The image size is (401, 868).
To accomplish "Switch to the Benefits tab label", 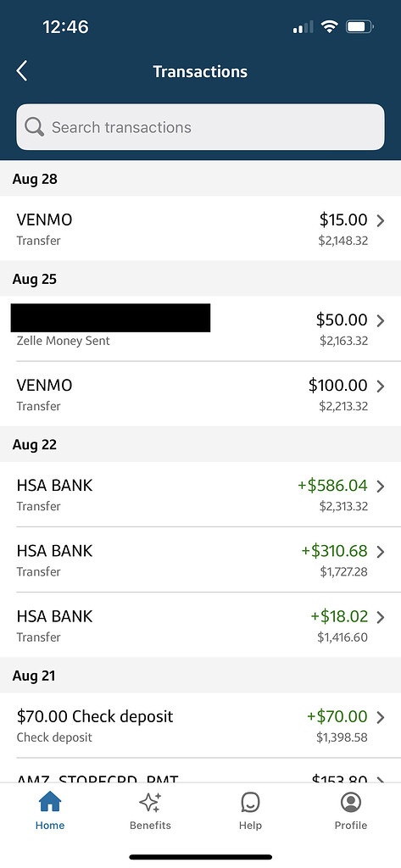I will click(150, 826).
